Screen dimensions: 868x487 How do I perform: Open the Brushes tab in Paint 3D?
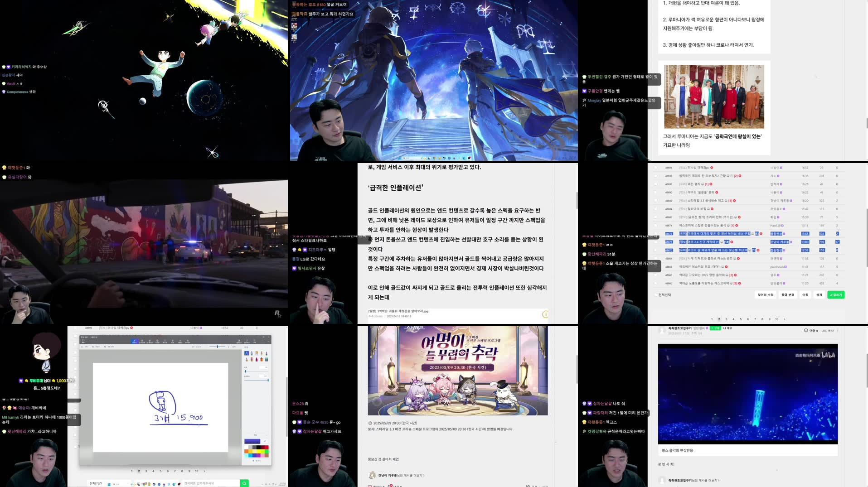click(134, 341)
